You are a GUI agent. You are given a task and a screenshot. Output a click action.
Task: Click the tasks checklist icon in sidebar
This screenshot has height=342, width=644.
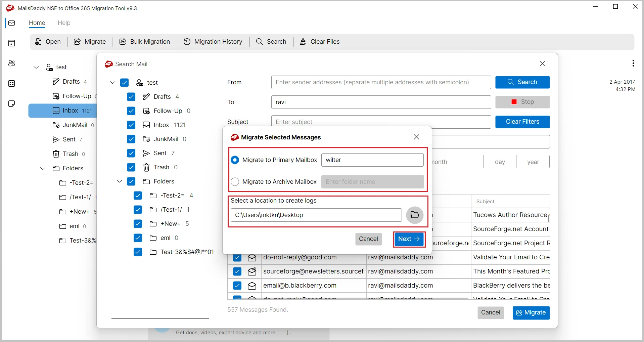pos(12,84)
